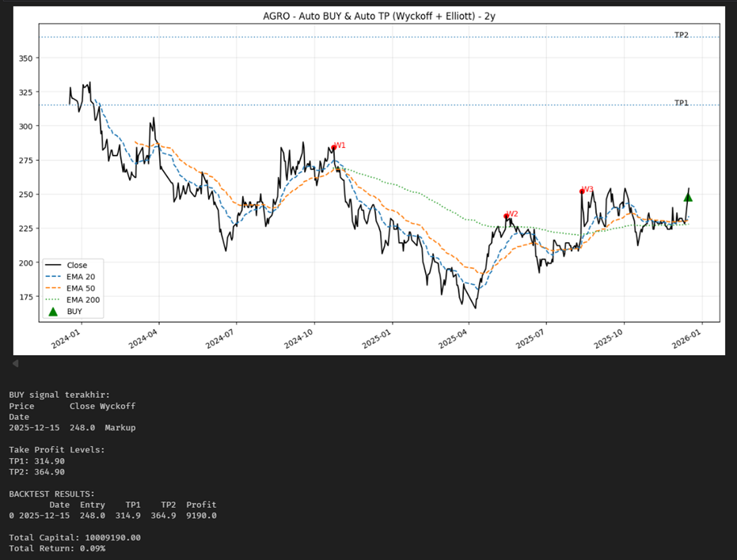Click the EMA 50 legend entry
The width and height of the screenshot is (737, 560).
80,289
